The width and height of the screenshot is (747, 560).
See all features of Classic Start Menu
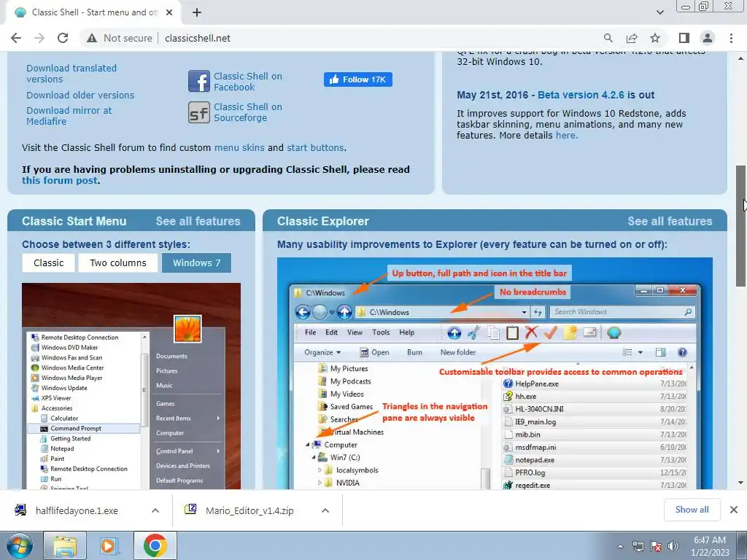198,221
